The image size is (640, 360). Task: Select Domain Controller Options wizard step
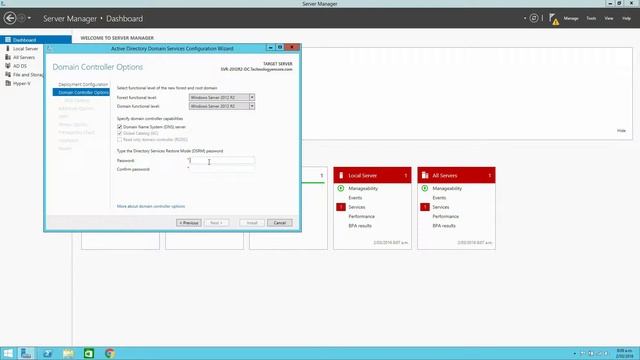[x=81, y=92]
